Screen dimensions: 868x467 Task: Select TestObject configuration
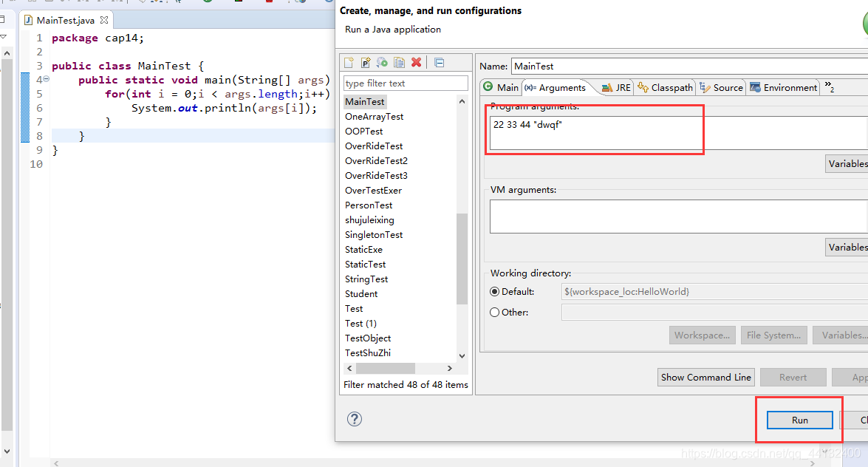pyautogui.click(x=368, y=338)
